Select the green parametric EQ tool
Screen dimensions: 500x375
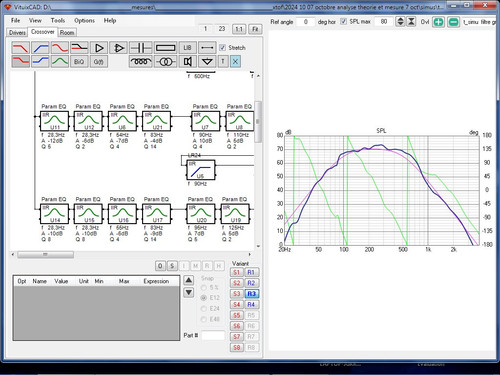60,61
